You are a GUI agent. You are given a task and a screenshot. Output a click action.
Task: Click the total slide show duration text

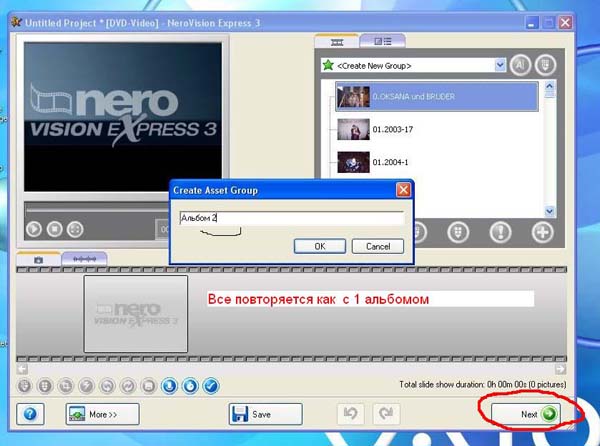tap(483, 384)
